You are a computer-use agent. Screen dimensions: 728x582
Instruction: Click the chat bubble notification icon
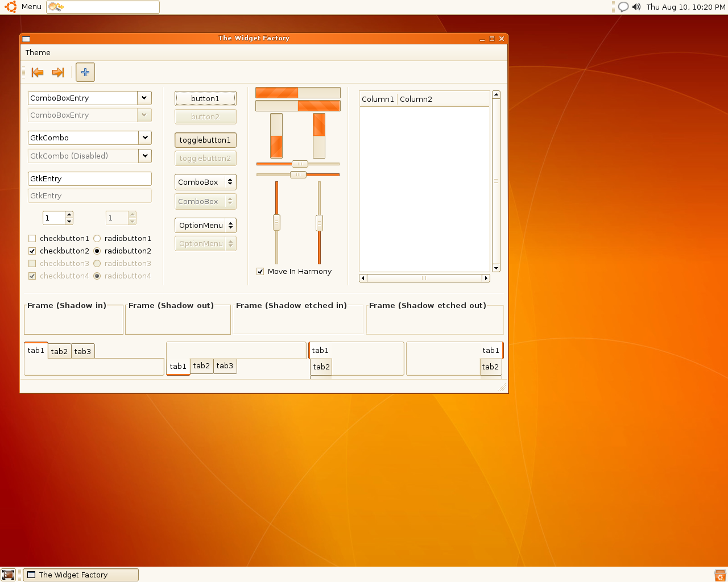[623, 7]
